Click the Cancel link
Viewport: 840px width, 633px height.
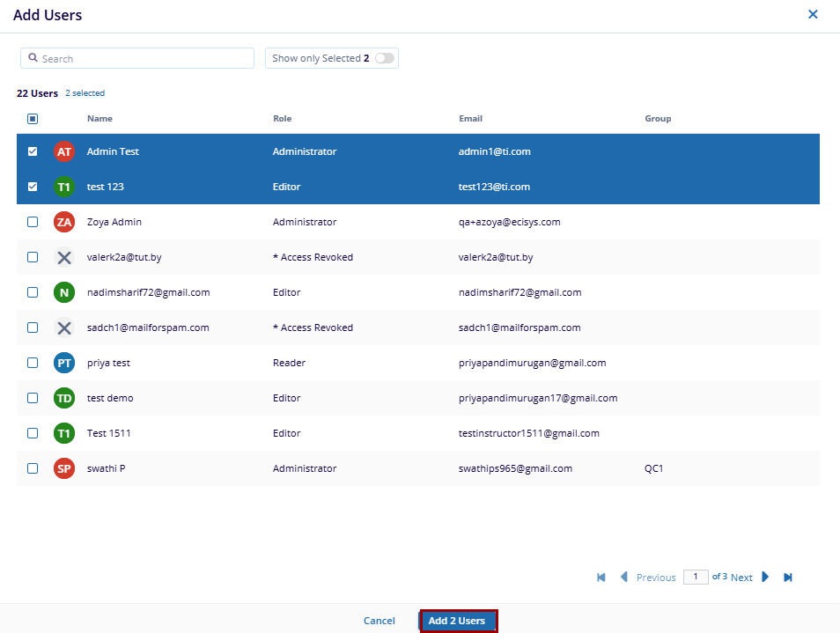point(379,621)
